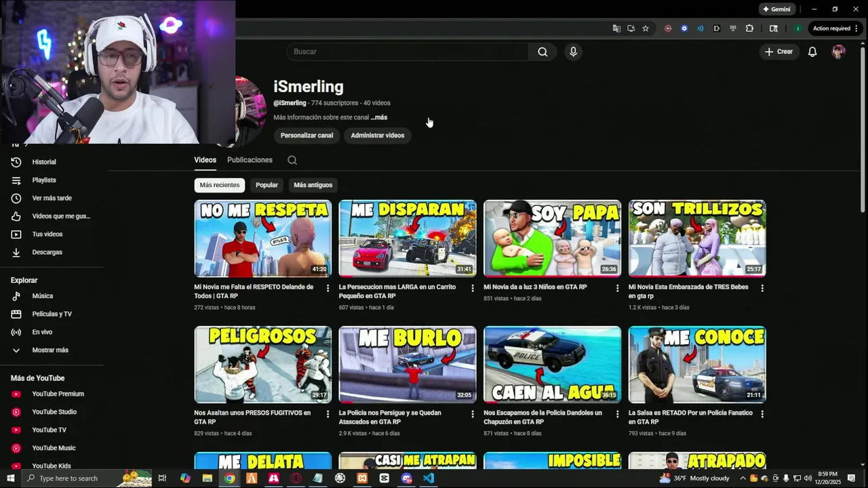Search within channel using magnifier icon

tap(292, 161)
